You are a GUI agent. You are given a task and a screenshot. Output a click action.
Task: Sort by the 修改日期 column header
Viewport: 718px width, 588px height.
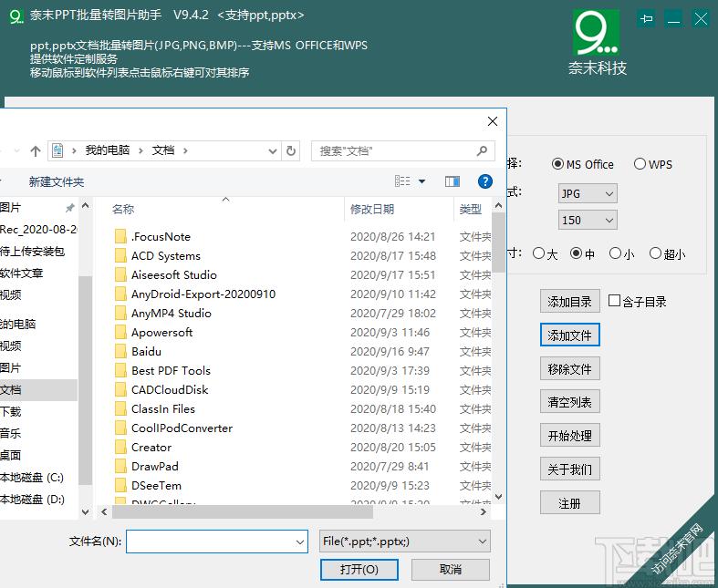pos(372,209)
